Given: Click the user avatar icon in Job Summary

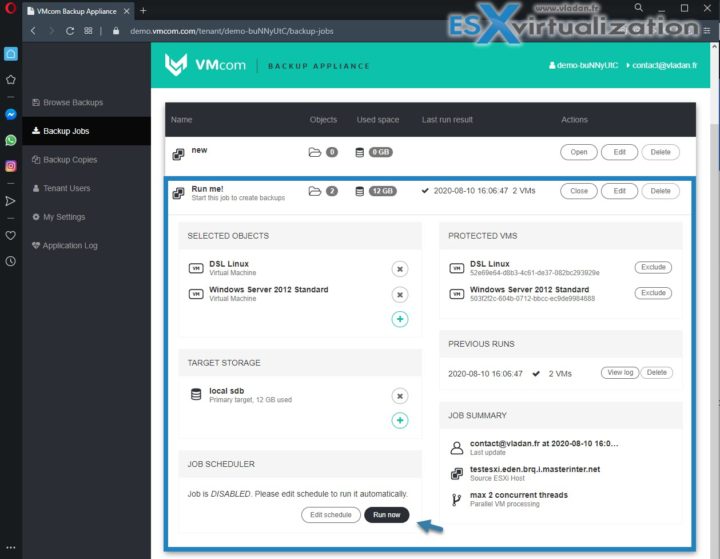Looking at the screenshot, I should (x=456, y=448).
